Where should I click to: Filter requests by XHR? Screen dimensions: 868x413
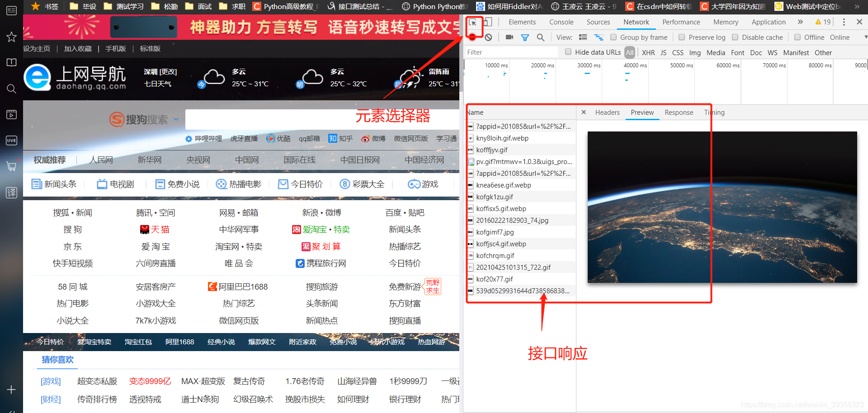coord(648,53)
